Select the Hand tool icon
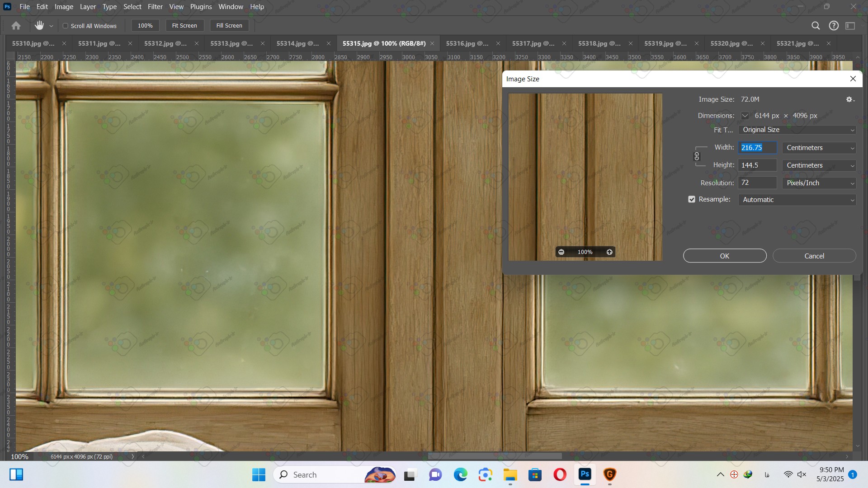The height and width of the screenshot is (488, 868). point(39,26)
